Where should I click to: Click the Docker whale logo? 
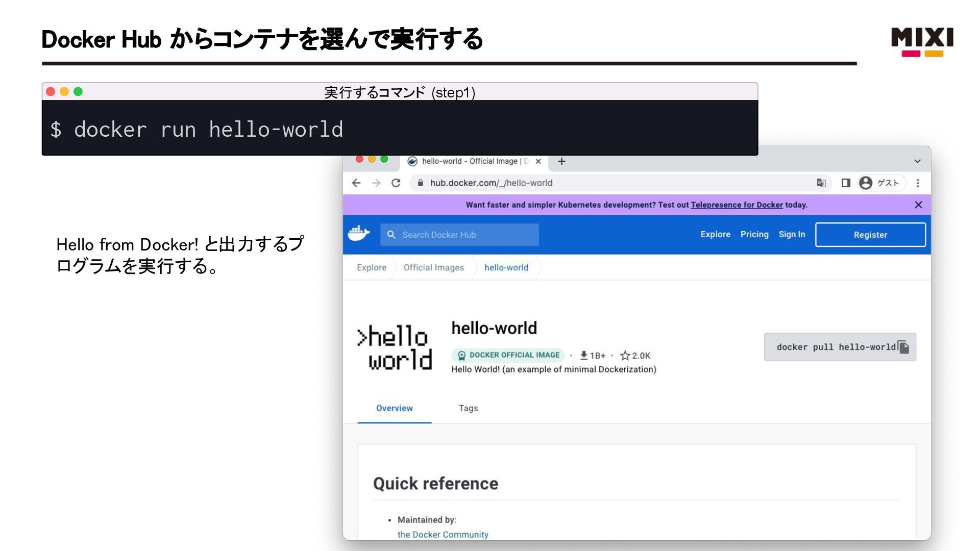(x=359, y=234)
